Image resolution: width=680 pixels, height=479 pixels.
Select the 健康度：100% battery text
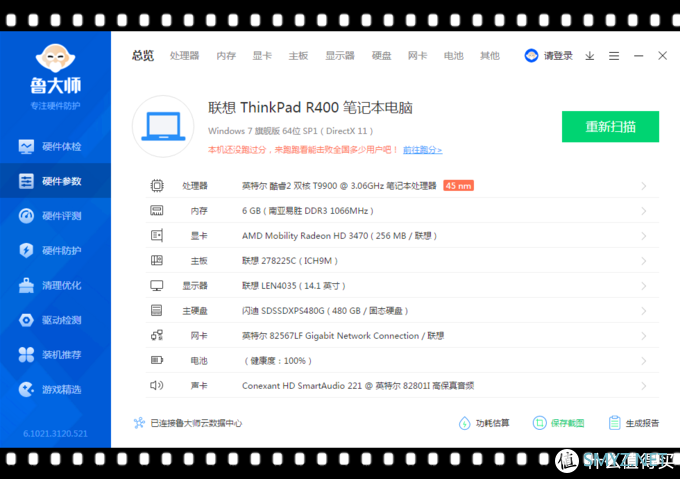278,361
